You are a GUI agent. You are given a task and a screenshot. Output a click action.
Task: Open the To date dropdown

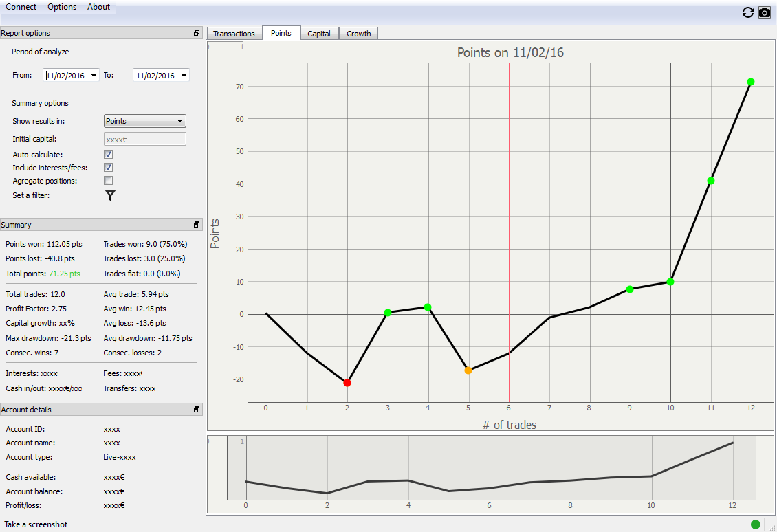tap(184, 76)
